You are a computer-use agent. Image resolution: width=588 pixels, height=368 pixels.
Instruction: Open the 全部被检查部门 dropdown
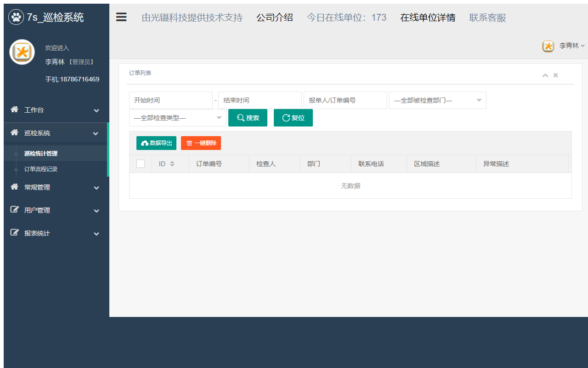[438, 100]
